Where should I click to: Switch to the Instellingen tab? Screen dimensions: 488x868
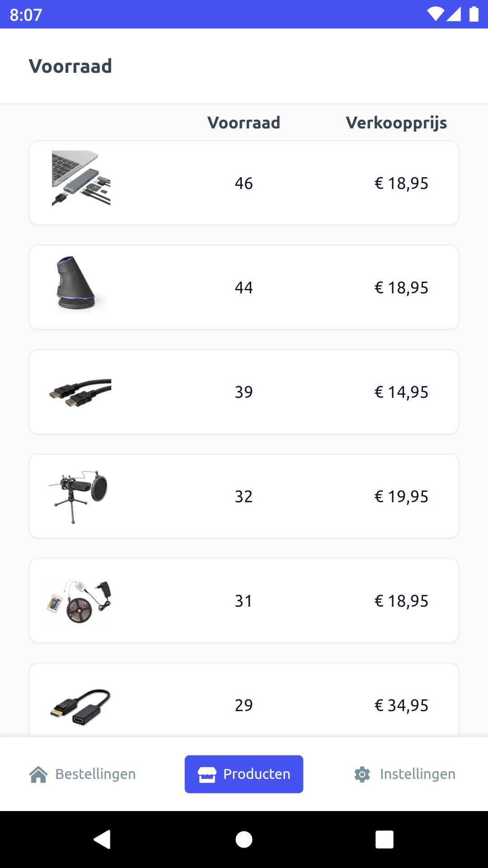[x=405, y=774]
